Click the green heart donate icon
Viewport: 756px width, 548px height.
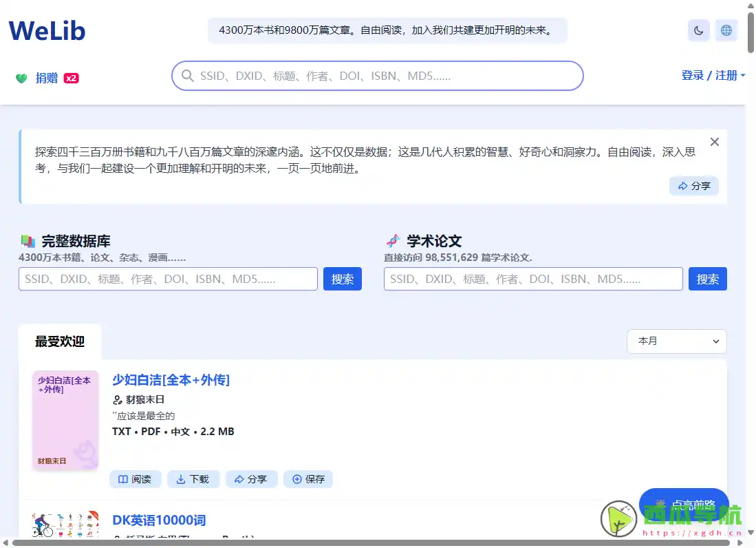click(x=21, y=78)
